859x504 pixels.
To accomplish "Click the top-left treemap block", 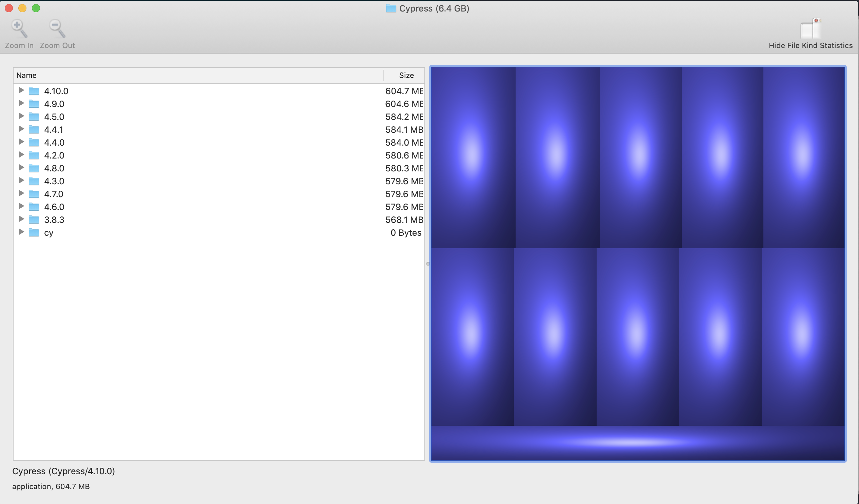I will (473, 157).
